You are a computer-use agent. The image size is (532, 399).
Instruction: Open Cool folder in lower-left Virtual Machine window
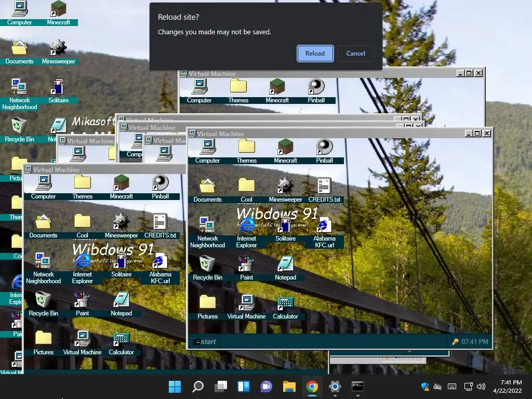point(82,227)
